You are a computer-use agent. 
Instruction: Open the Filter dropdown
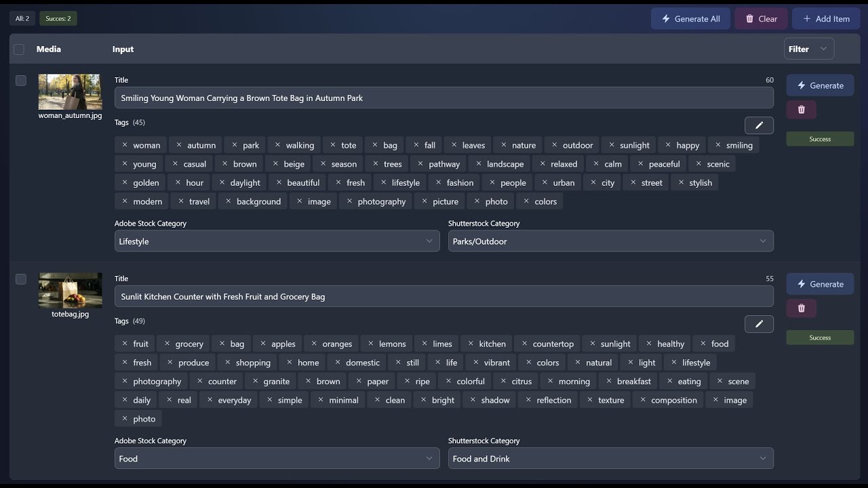click(x=809, y=49)
